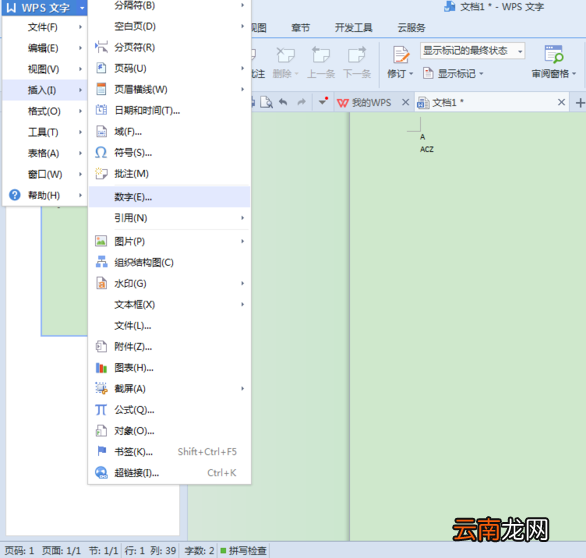586x558 pixels.
Task: Expand the 引用(N) submenu
Action: 170,218
